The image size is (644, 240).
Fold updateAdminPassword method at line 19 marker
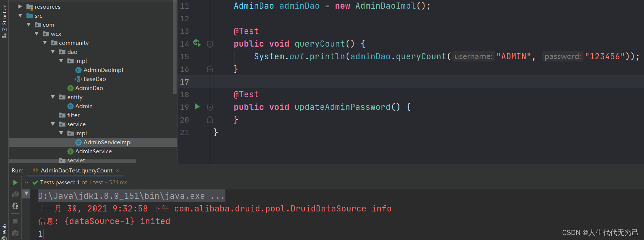pyautogui.click(x=210, y=108)
